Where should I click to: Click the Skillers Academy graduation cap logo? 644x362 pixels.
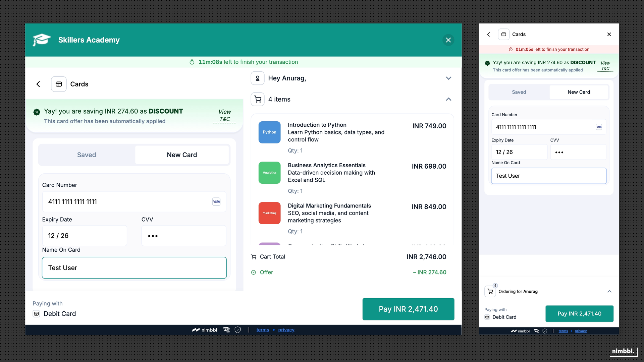pos(42,40)
